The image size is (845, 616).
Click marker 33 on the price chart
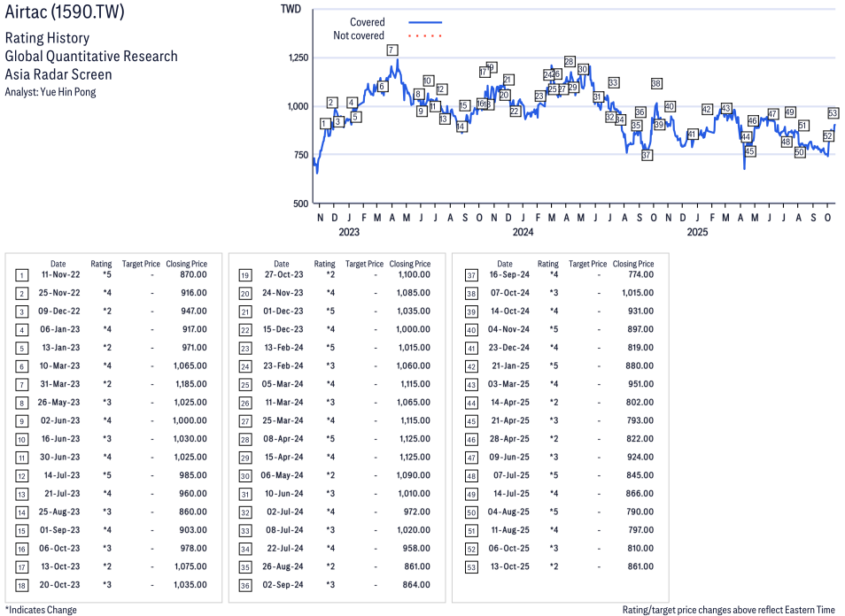(613, 82)
